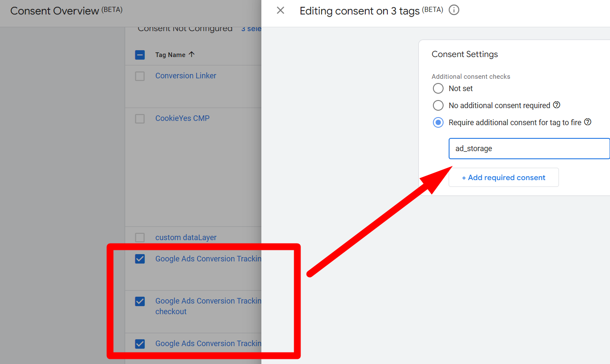Click help icon next to No additional consent required
The width and height of the screenshot is (610, 364).
click(556, 105)
